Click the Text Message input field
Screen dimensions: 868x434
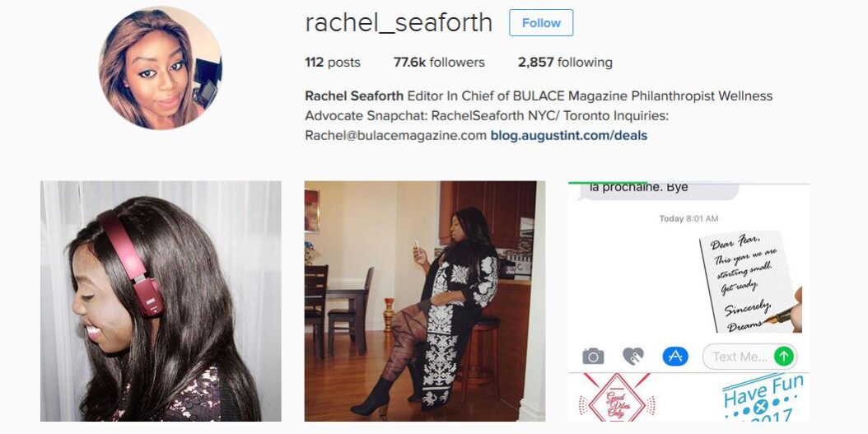749,357
